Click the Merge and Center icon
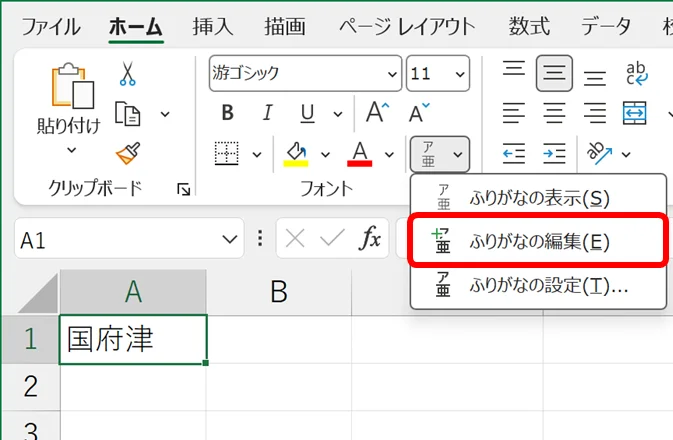Viewport: 673px width, 440px height. pyautogui.click(x=635, y=112)
